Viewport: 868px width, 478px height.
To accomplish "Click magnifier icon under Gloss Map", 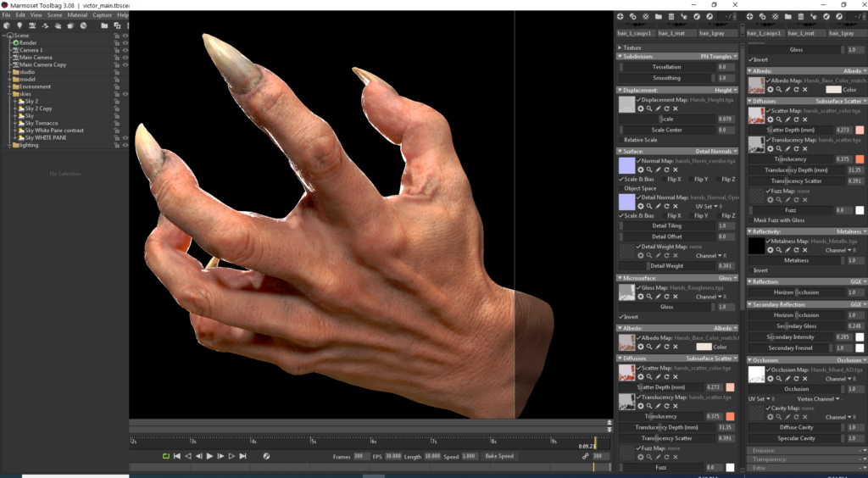I will (x=649, y=297).
